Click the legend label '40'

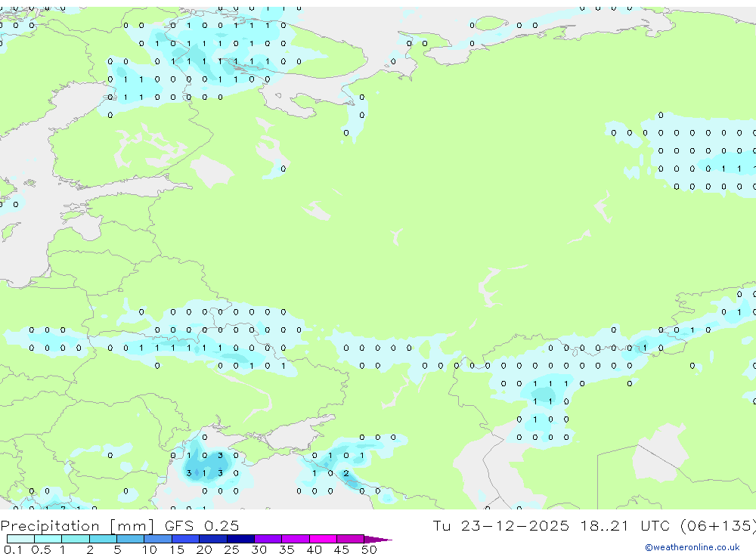click(314, 549)
